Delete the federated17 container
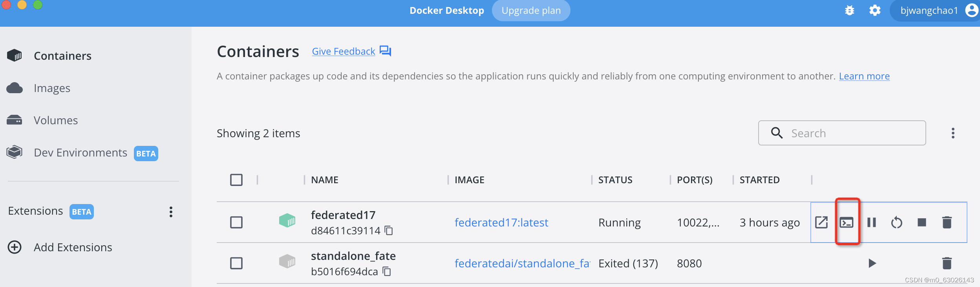Image resolution: width=980 pixels, height=287 pixels. pos(947,223)
